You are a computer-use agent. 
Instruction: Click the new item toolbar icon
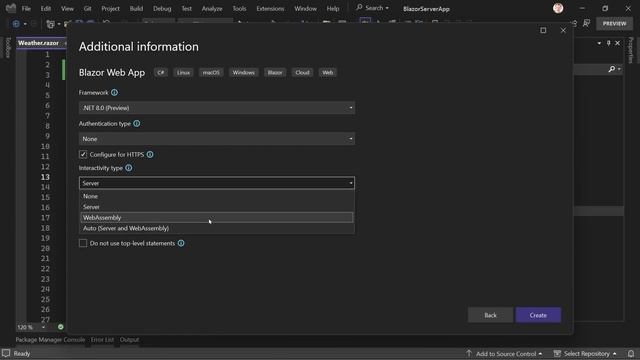[50, 24]
